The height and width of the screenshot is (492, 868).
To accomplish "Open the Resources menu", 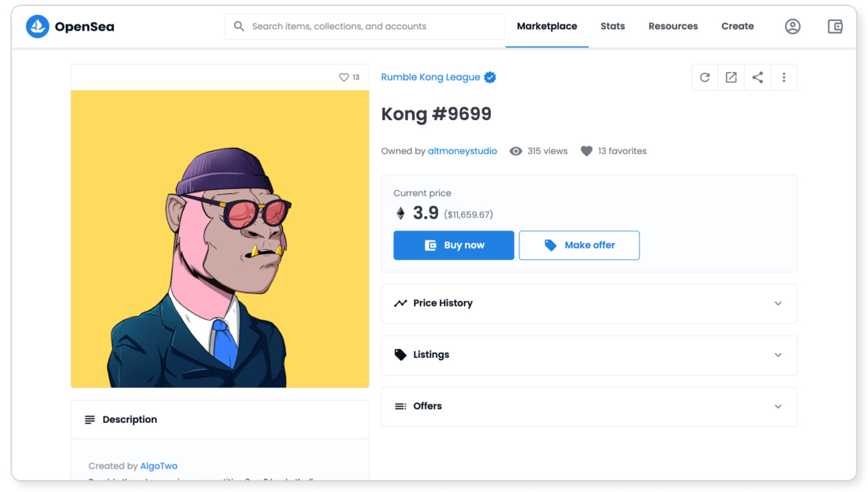I will click(673, 26).
